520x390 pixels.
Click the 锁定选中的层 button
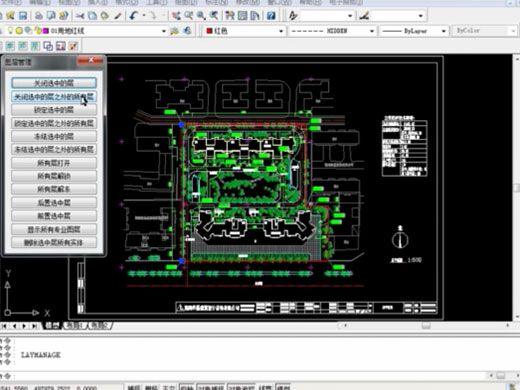54,110
